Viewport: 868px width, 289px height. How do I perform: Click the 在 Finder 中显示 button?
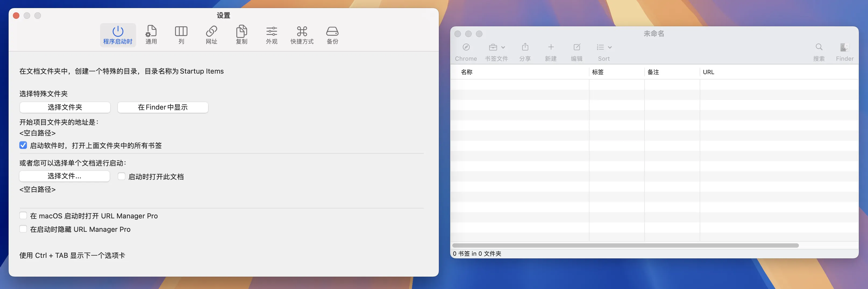pyautogui.click(x=163, y=107)
